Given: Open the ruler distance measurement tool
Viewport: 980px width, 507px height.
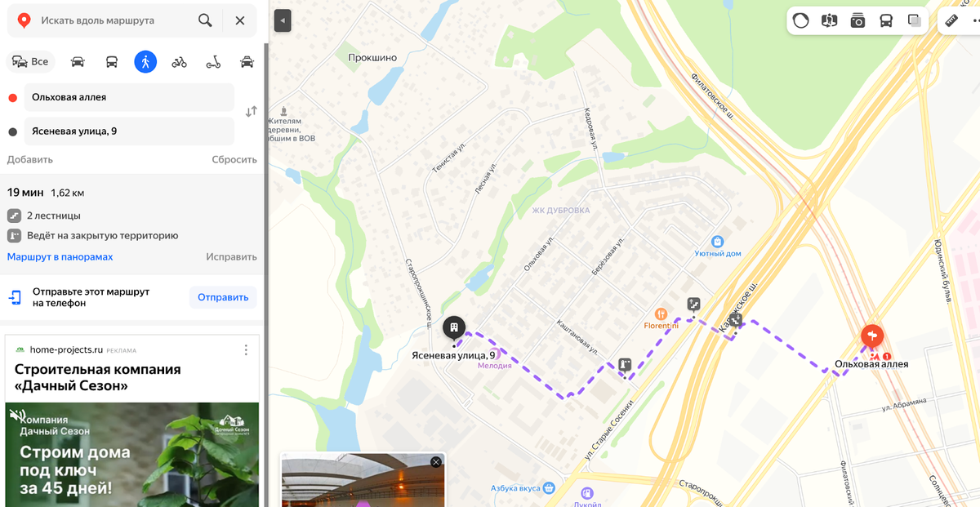Looking at the screenshot, I should 951,21.
